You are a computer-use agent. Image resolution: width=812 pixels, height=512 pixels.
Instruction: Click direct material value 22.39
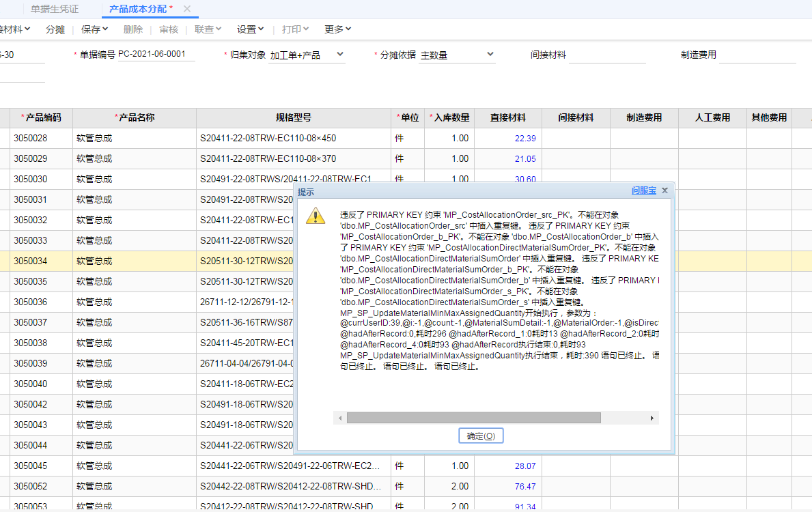(525, 139)
